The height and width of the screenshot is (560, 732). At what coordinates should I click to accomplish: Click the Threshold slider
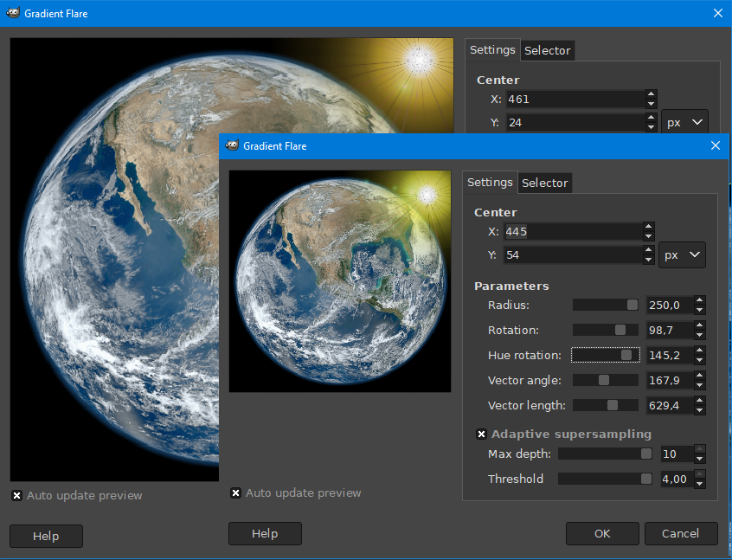point(605,479)
